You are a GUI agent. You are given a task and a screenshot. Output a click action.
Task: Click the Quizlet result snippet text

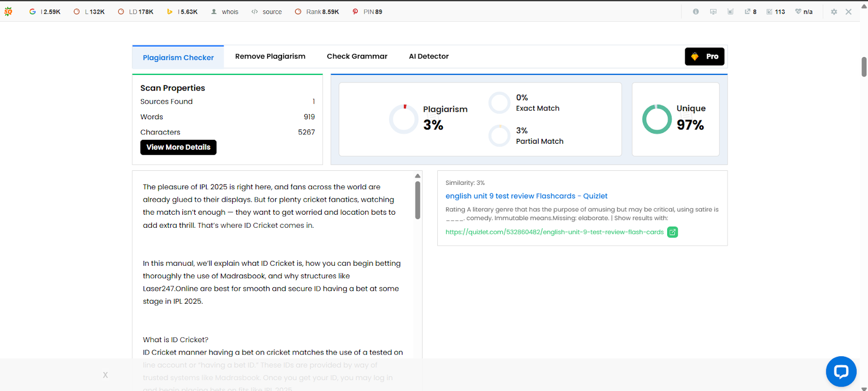[582, 214]
